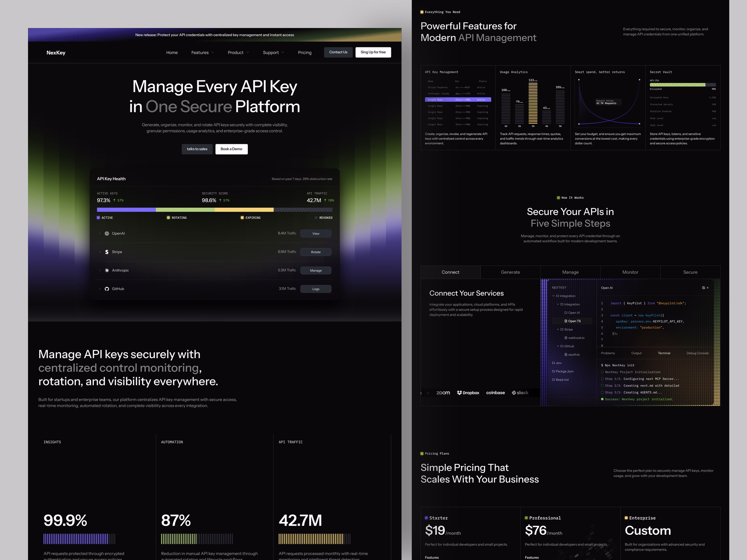Open the Packge.Json item in file tree

pyautogui.click(x=563, y=371)
